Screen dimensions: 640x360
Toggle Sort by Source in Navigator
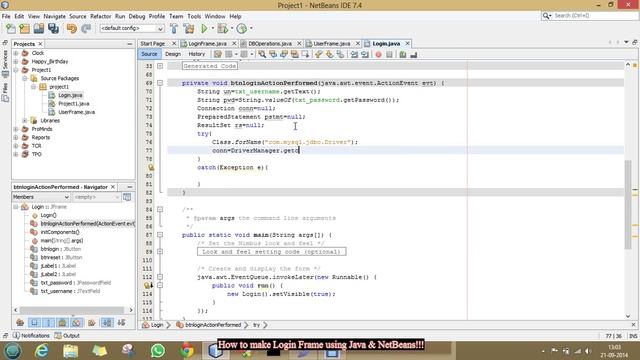(121, 322)
